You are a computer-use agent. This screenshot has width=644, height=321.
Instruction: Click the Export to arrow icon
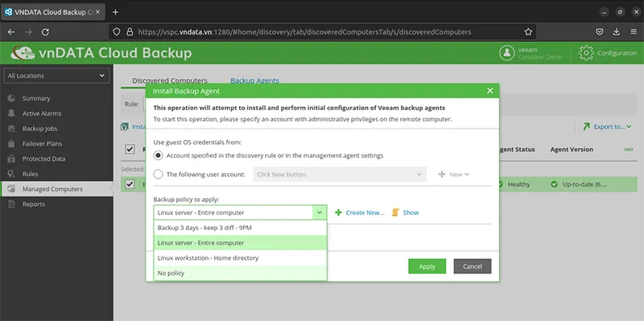(x=587, y=127)
